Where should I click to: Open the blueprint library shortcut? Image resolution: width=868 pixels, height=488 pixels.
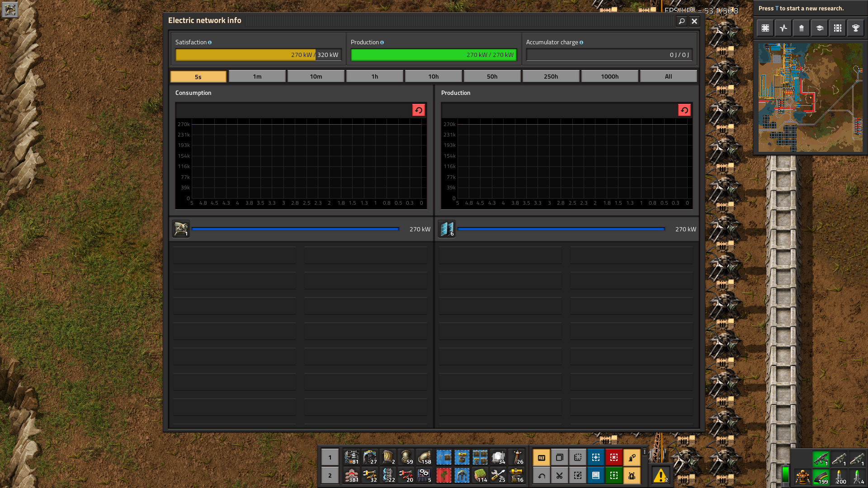click(596, 475)
